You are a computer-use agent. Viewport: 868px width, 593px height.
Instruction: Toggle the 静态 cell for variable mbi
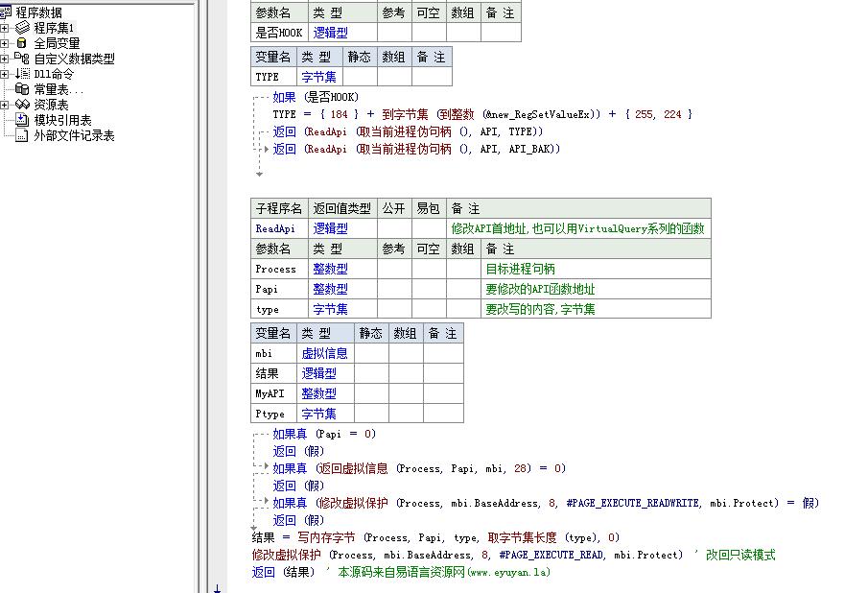pos(371,353)
